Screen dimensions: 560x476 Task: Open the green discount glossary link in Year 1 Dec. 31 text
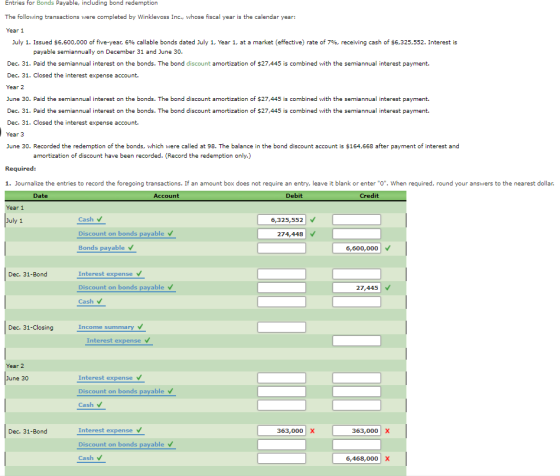click(x=198, y=64)
